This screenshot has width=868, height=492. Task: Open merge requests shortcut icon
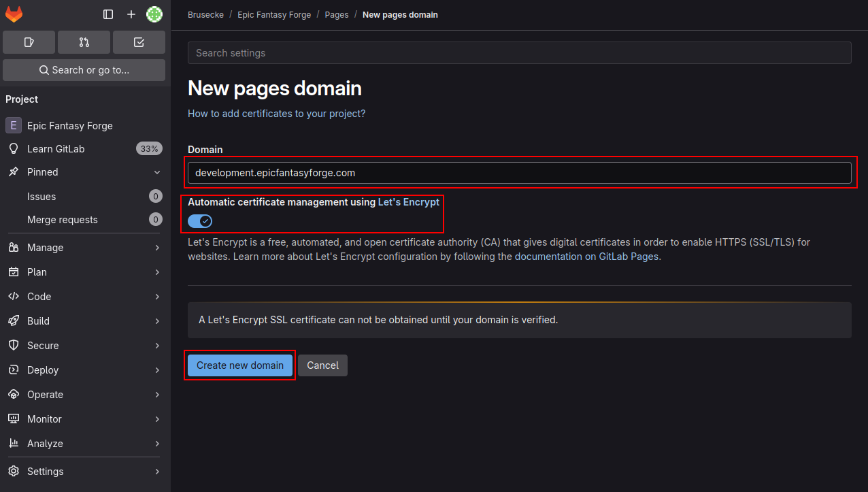pyautogui.click(x=84, y=42)
